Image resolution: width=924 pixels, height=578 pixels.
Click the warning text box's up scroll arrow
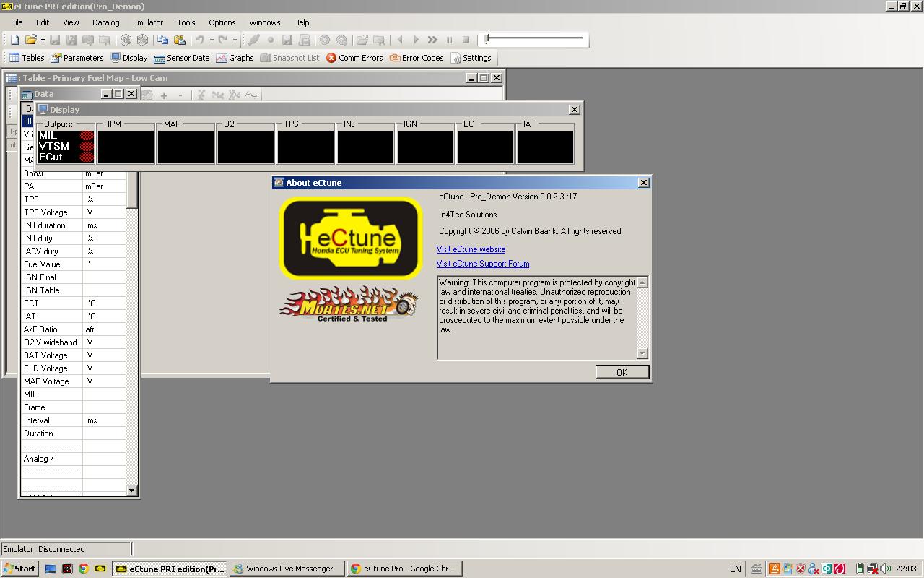point(642,282)
